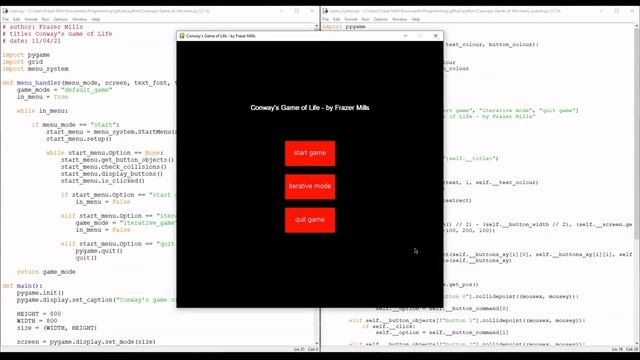Open Edit menu in main.py window
This screenshot has height=360, width=640.
16,19
